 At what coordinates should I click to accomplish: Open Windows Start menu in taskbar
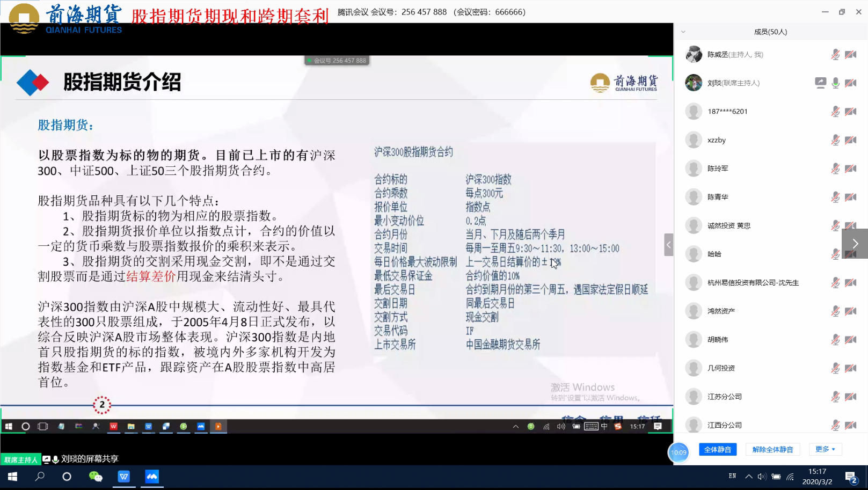[12, 477]
